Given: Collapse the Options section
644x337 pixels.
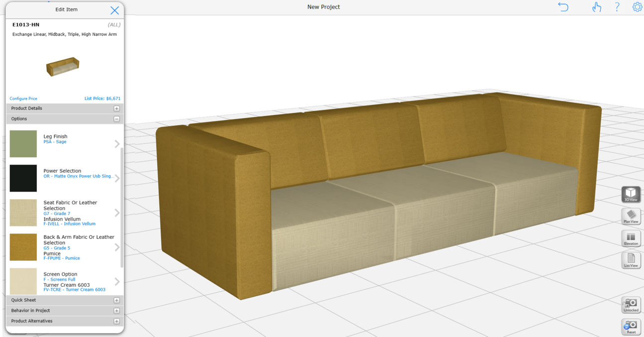Looking at the screenshot, I should click(116, 118).
